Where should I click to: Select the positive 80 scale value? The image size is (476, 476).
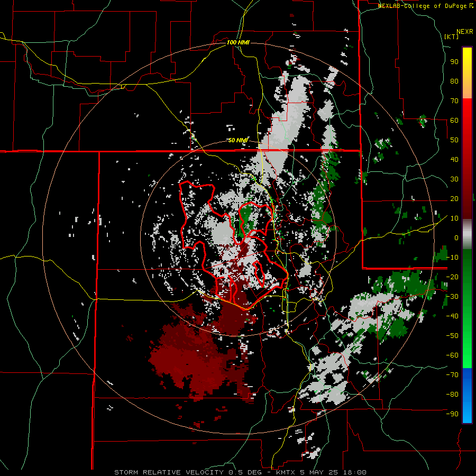(x=454, y=81)
